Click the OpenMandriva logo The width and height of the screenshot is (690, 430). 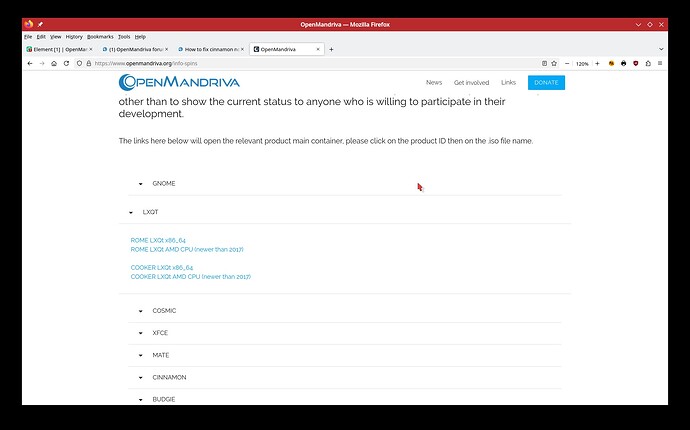(x=179, y=82)
